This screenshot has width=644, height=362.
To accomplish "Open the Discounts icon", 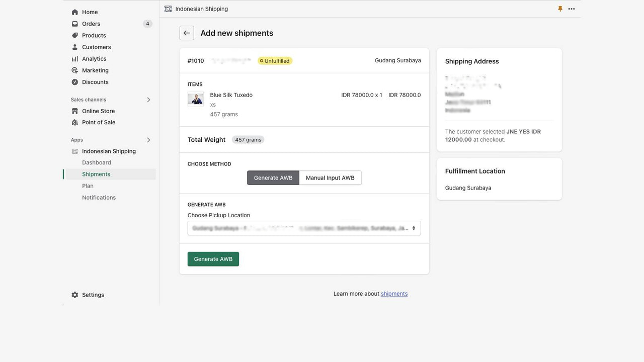I will (75, 82).
